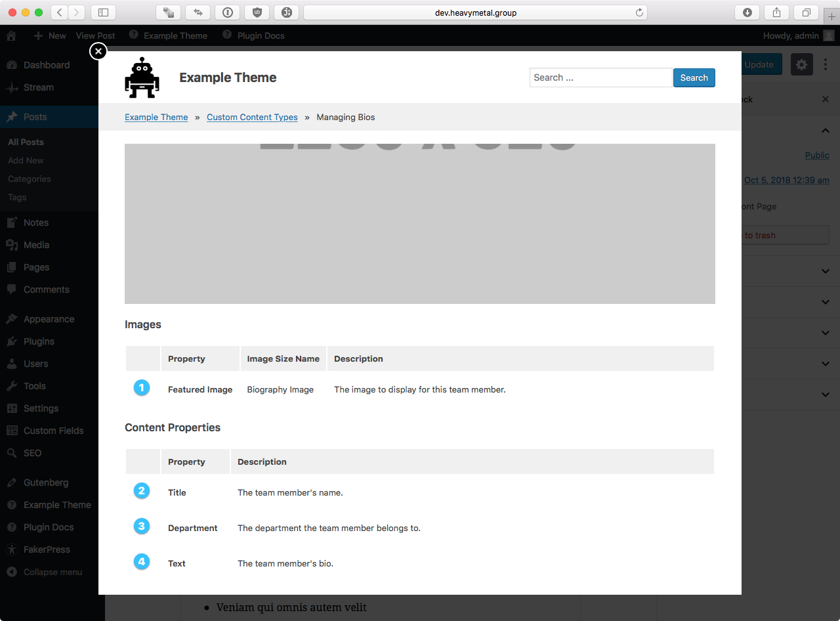Reload the page in Safari
Viewport: 840px width, 621px height.
639,12
